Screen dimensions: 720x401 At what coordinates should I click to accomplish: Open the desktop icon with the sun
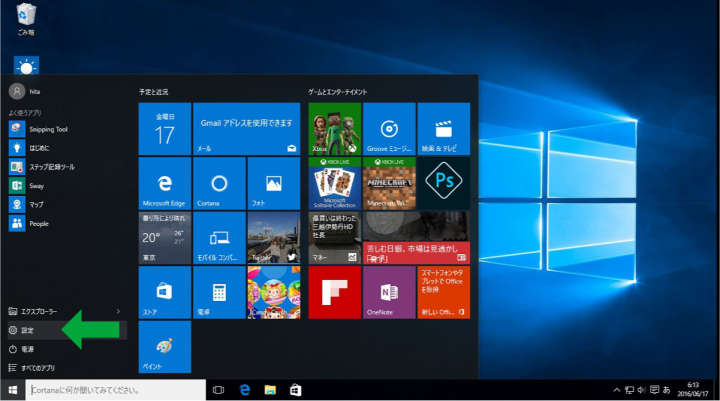(x=26, y=65)
